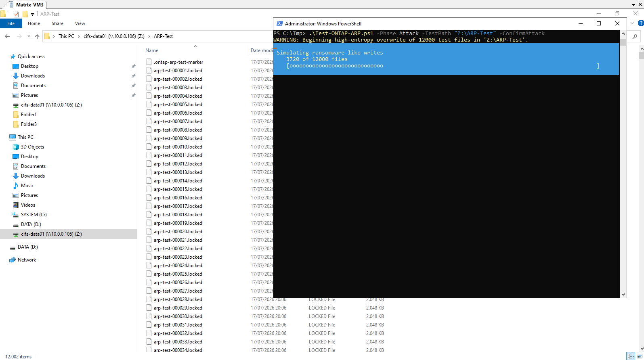Select This PC in navigation pane

[25, 137]
